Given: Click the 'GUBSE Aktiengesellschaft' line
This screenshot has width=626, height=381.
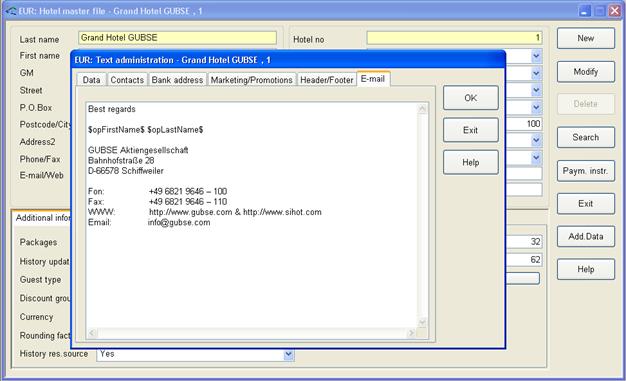Looking at the screenshot, I should tap(138, 150).
